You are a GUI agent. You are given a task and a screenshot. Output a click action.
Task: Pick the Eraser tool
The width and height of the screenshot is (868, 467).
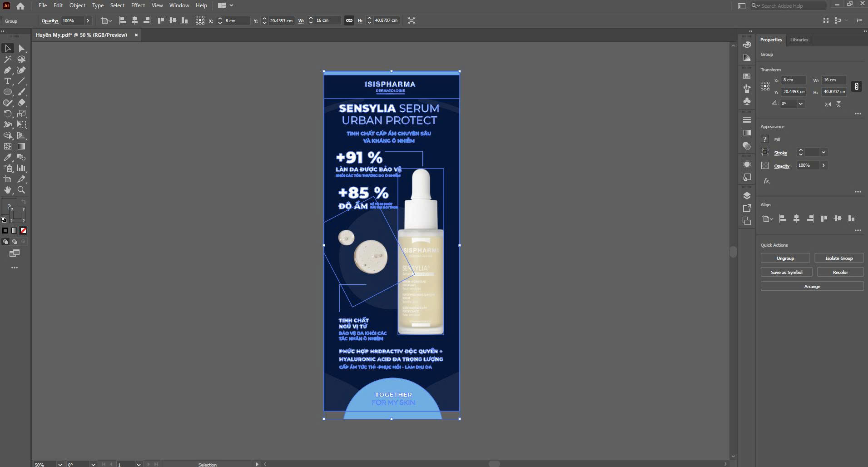(x=21, y=103)
